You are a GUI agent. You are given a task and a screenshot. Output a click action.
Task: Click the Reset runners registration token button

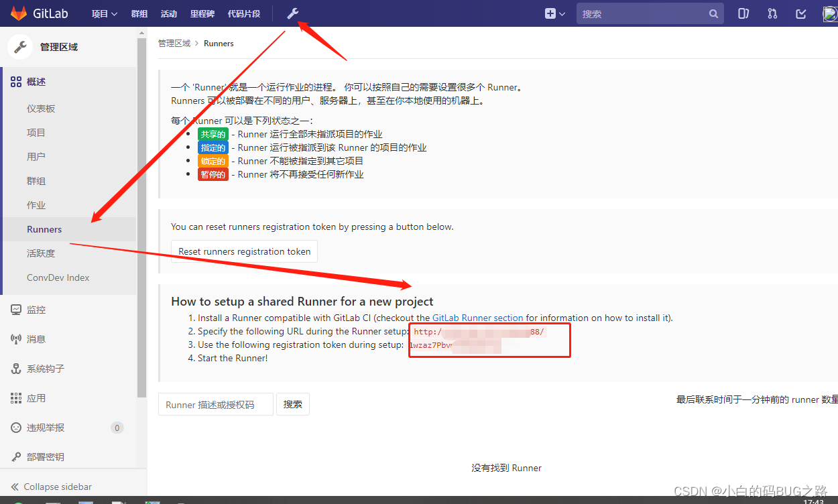[243, 251]
